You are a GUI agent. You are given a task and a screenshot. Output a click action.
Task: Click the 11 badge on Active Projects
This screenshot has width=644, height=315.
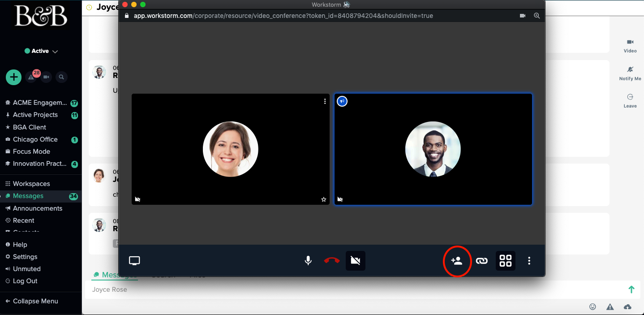pyautogui.click(x=74, y=115)
